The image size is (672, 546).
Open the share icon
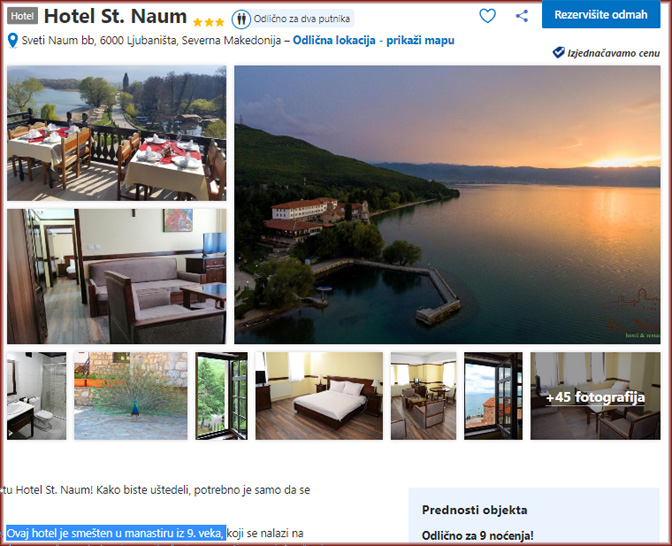click(522, 16)
